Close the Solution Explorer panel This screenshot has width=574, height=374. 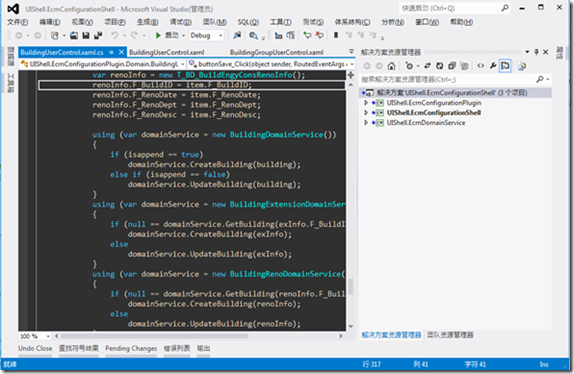tap(545, 52)
